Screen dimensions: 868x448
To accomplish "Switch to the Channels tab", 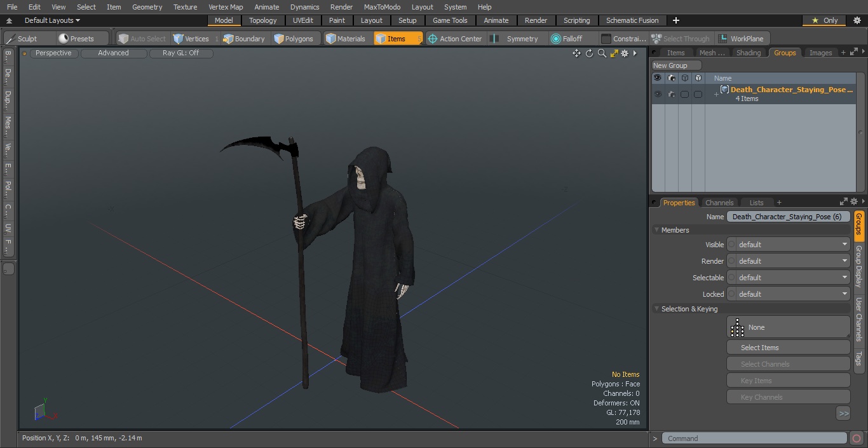I will point(719,203).
